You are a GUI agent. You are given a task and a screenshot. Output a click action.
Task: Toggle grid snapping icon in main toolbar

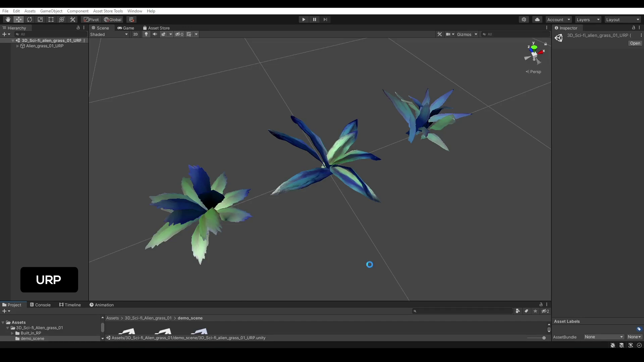tap(131, 19)
